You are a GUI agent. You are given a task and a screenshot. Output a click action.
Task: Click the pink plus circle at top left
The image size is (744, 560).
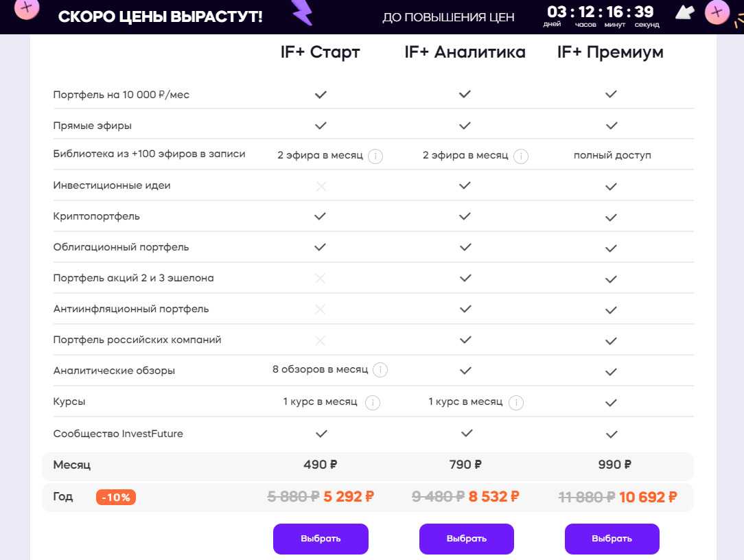pyautogui.click(x=26, y=8)
